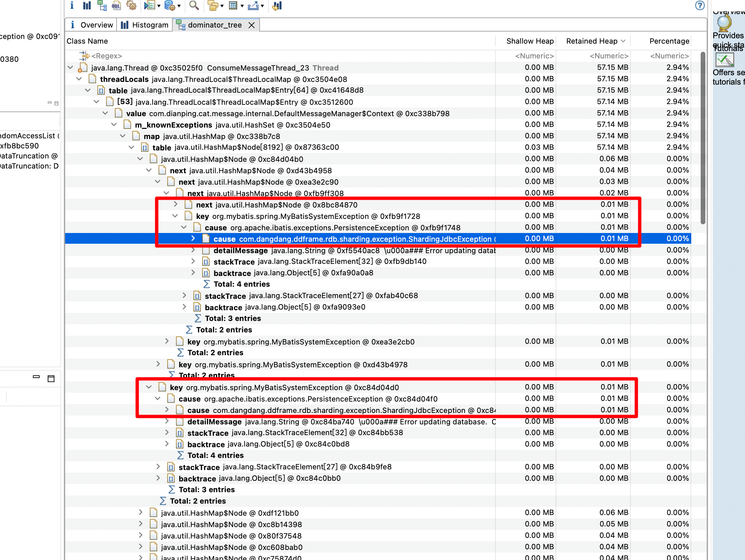Expand the next HashMap$Node @ 0x8bc84870
This screenshot has height=560, width=745.
[x=175, y=204]
